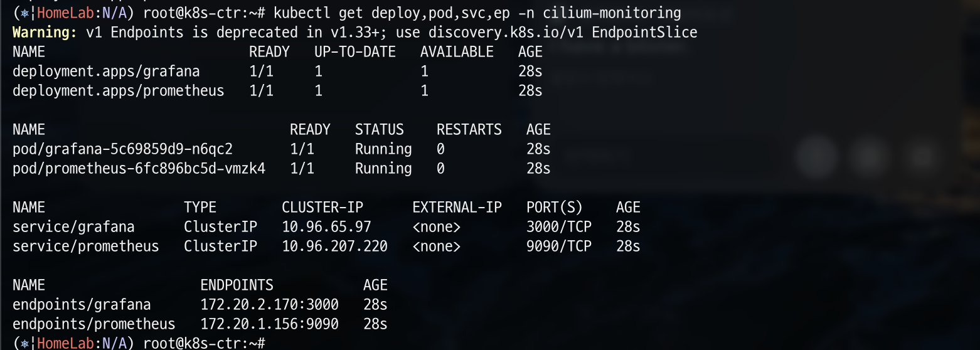Image resolution: width=980 pixels, height=350 pixels.
Task: Click Kubernetes helm icon in bottom prompt
Action: 24,343
